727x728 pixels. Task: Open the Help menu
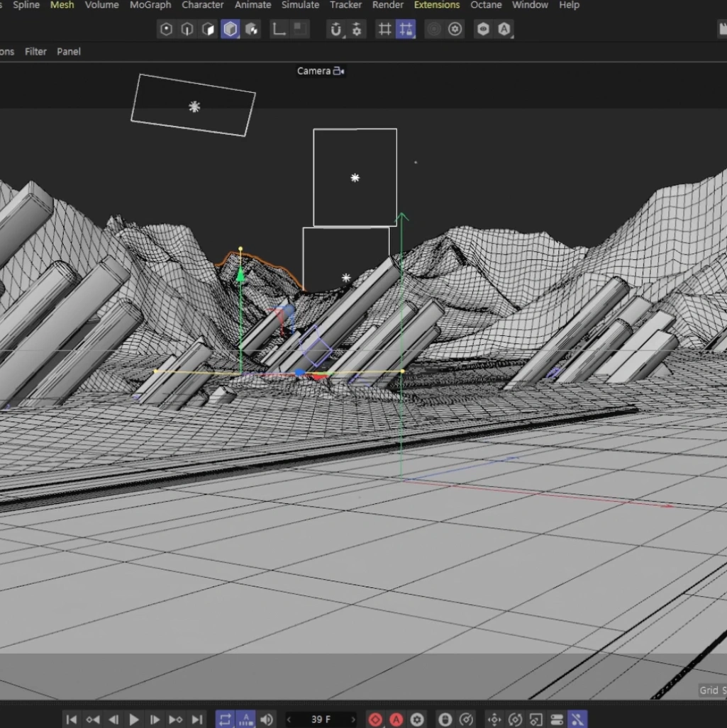[569, 5]
